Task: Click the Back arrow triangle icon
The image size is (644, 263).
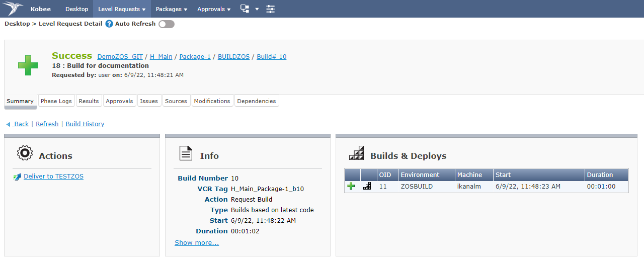Action: coord(8,124)
